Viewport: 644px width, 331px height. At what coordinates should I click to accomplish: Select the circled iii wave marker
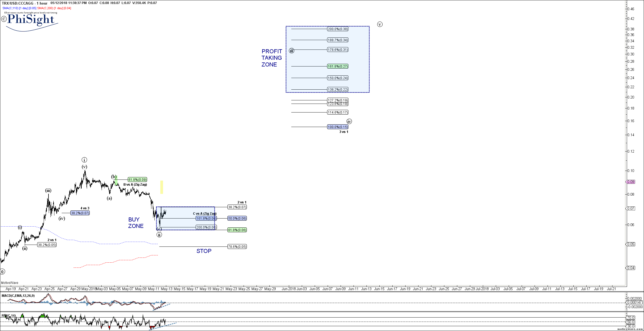coord(292,51)
